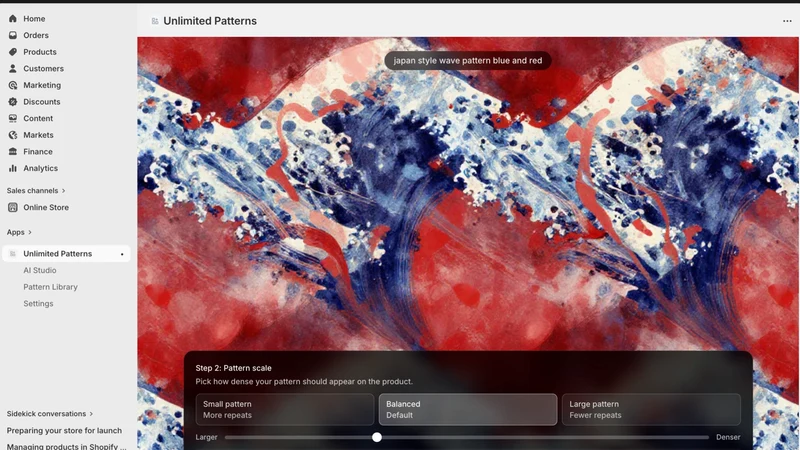Click the Home house icon
The height and width of the screenshot is (450, 800).
click(x=13, y=19)
